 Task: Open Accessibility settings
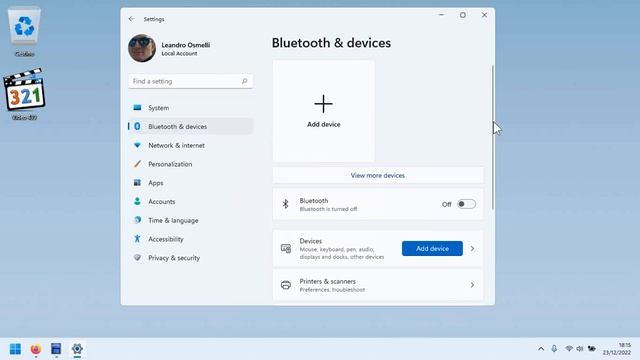(191, 239)
